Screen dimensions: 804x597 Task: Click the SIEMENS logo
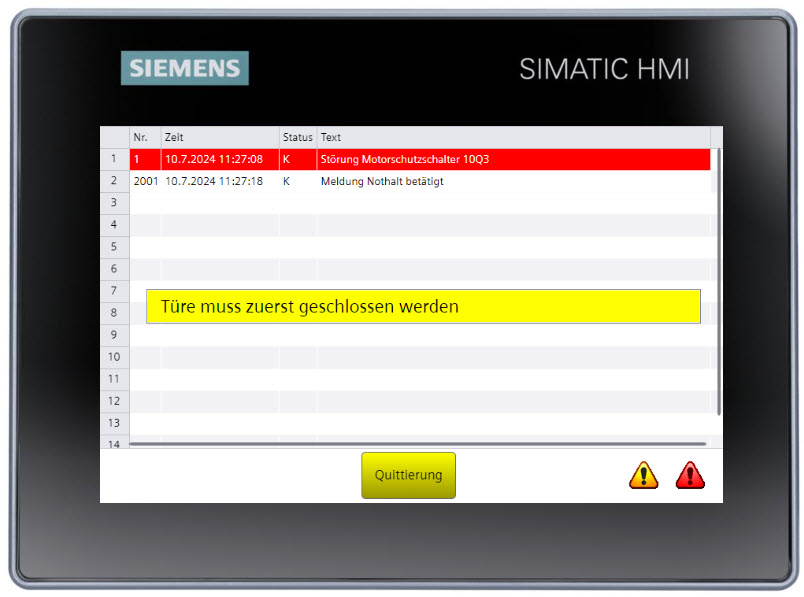[x=185, y=68]
